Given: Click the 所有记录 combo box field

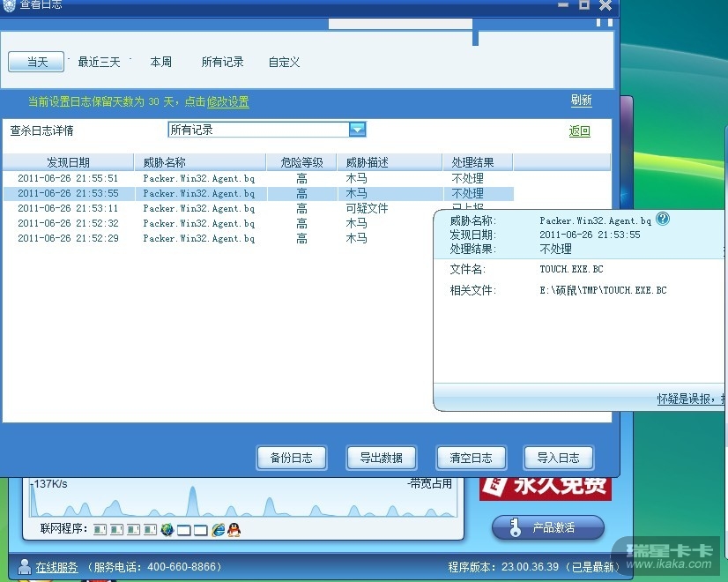Looking at the screenshot, I should click(x=267, y=130).
